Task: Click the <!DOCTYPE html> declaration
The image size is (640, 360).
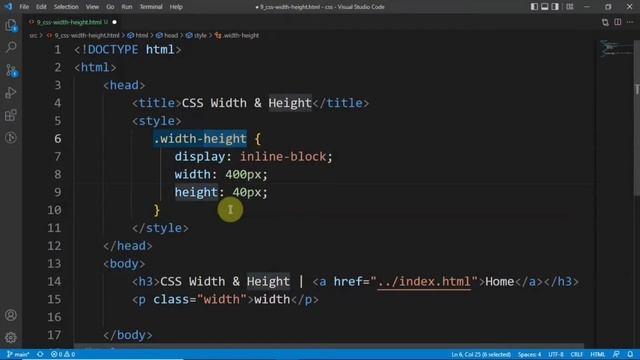Action: [128, 50]
